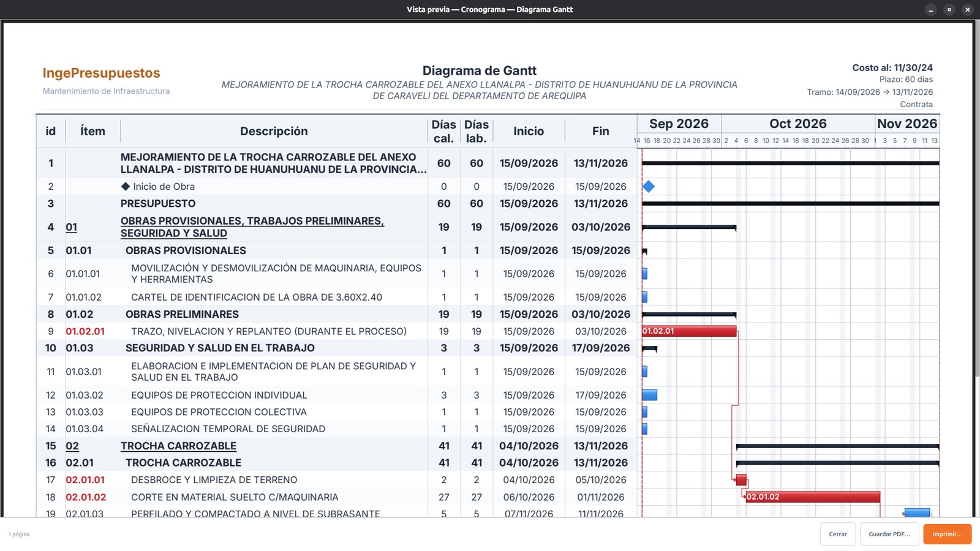
Task: Click the 1 página status label
Action: tap(19, 534)
